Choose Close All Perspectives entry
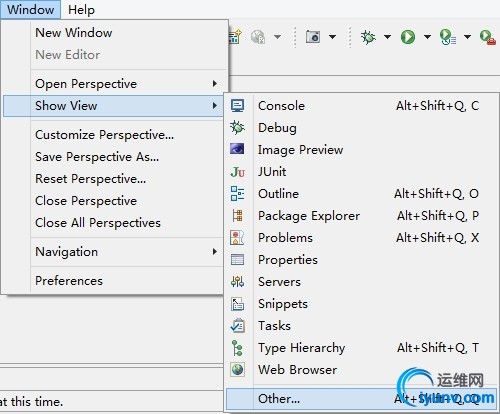The image size is (500, 414). coord(113,223)
